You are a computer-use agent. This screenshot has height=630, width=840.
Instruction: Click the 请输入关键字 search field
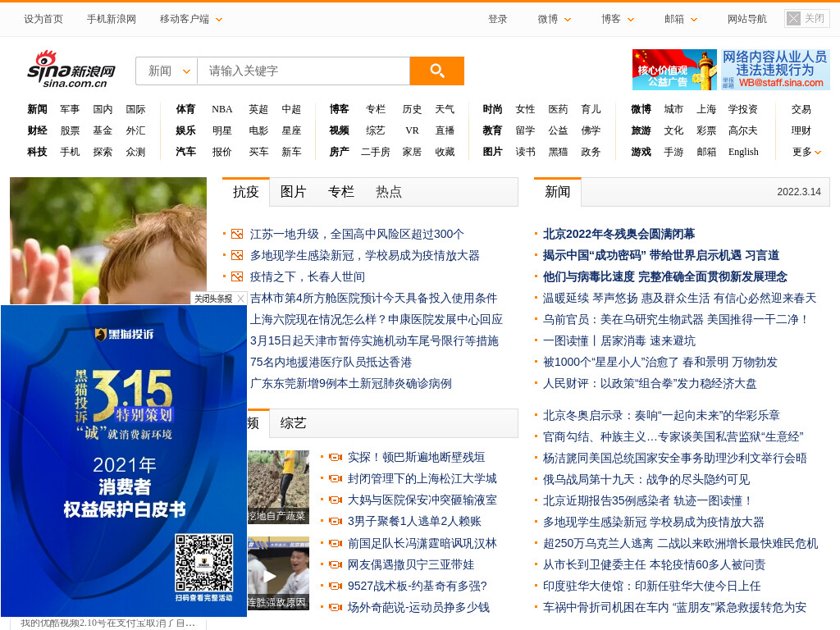point(304,71)
